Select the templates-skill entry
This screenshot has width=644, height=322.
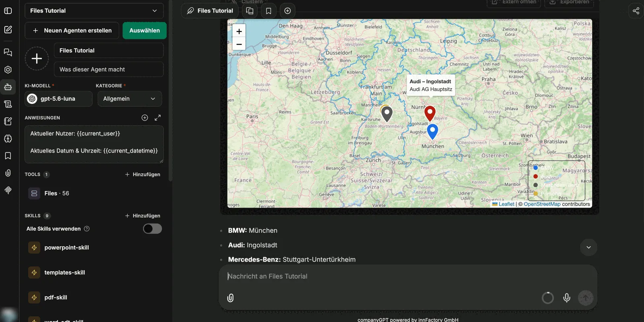94,272
